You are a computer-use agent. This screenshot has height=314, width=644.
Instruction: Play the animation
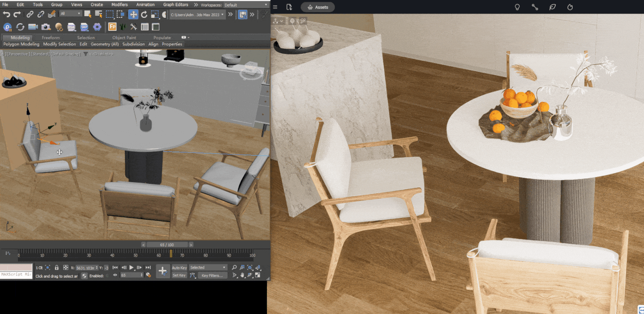pos(132,267)
